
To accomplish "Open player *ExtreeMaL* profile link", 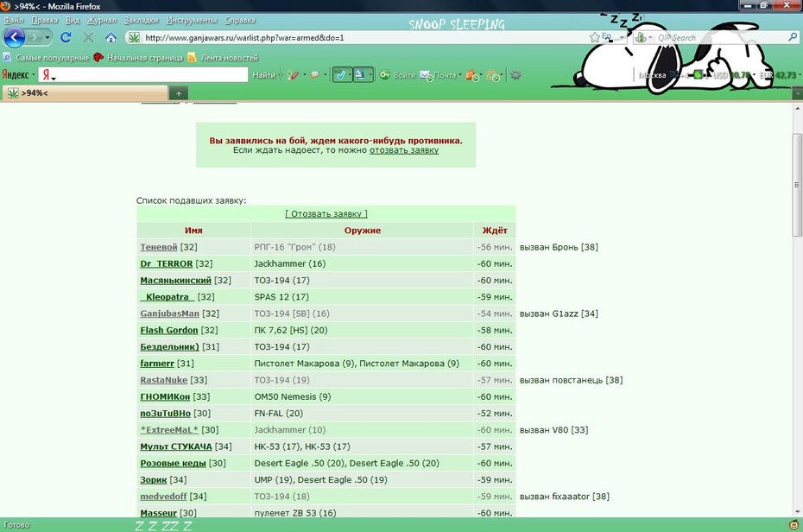I will (169, 430).
